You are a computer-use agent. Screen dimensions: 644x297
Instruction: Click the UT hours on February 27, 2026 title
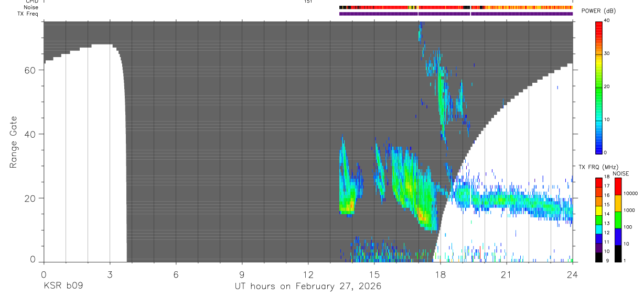308,287
